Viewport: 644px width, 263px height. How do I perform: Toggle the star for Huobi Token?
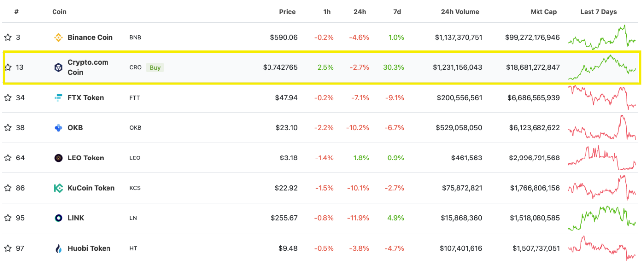(8, 248)
